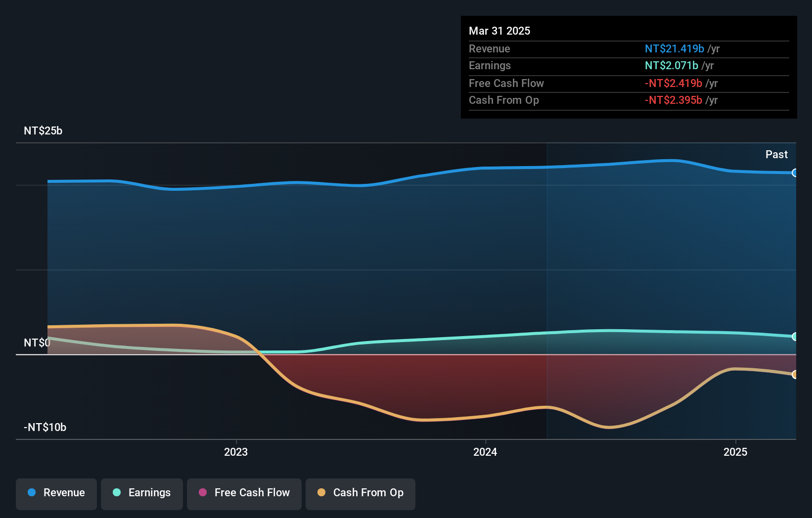Click the teal Earnings legend dot
Viewport: 812px width, 518px height.
(117, 492)
